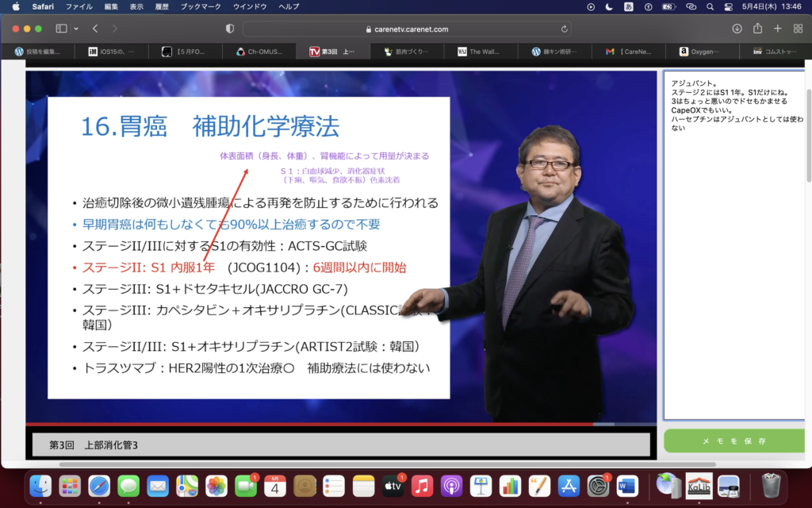812x508 pixels.
Task: Click the Safari sidebar toggle icon
Action: 61,29
